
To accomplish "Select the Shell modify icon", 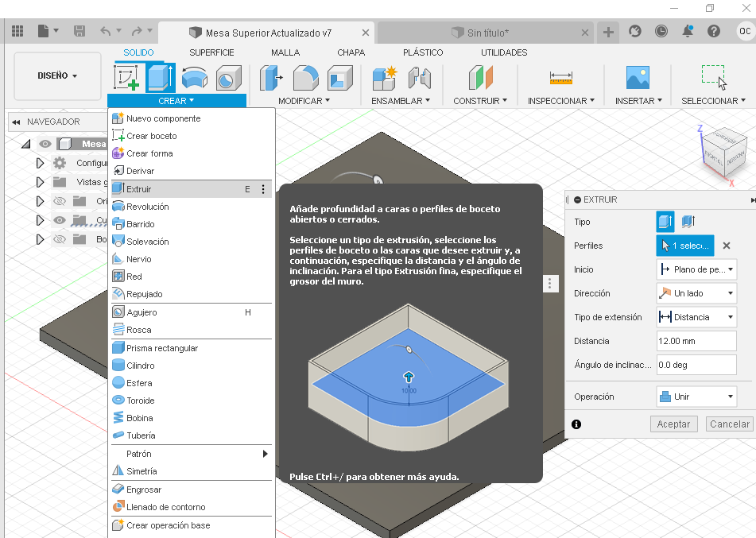I will 340,78.
